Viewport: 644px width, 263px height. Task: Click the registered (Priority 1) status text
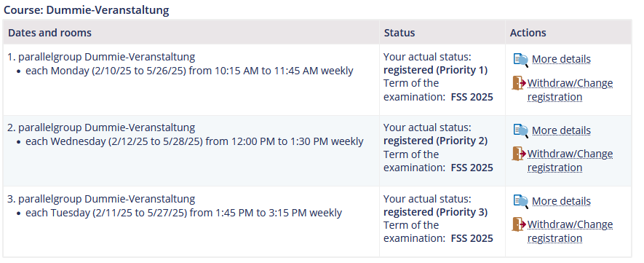435,70
